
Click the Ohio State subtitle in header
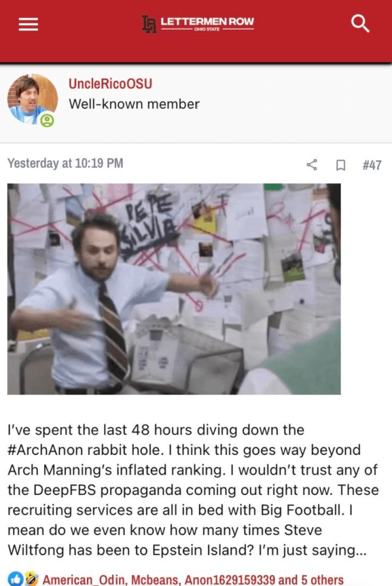pyautogui.click(x=207, y=29)
